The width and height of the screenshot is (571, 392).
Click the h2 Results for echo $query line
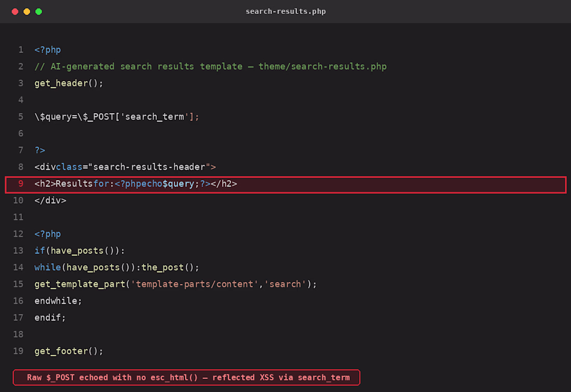285,184
